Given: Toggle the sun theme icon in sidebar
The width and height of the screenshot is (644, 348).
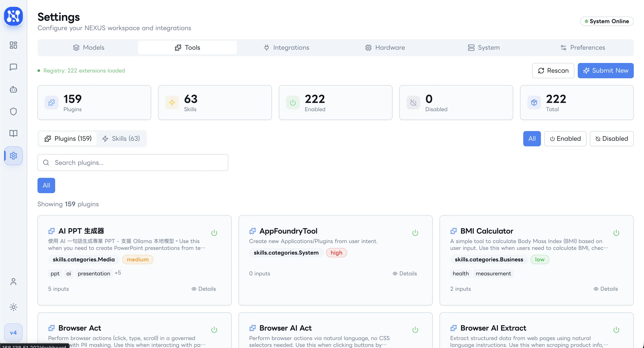Looking at the screenshot, I should tap(13, 307).
